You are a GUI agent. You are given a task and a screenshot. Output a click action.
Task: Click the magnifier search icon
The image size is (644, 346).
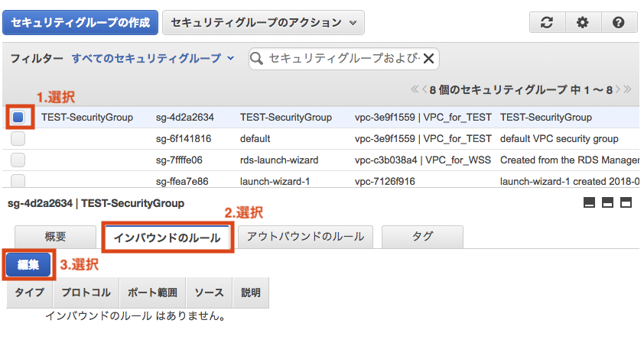(256, 59)
